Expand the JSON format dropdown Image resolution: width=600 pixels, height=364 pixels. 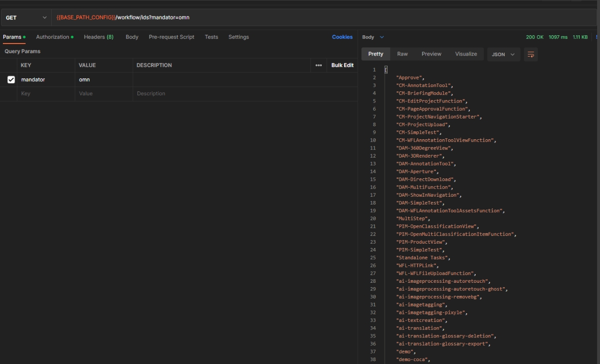503,55
